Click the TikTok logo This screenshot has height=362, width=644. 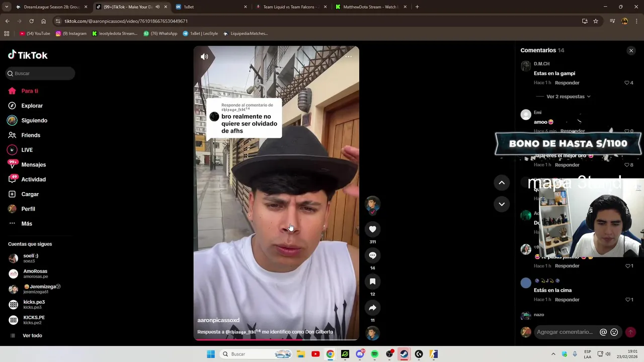pyautogui.click(x=28, y=55)
